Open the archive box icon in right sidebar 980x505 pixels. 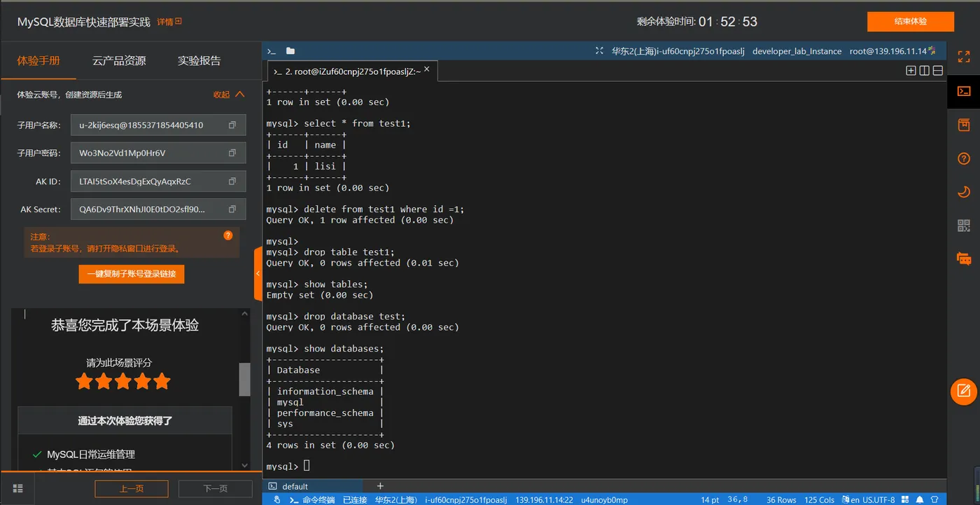(964, 125)
